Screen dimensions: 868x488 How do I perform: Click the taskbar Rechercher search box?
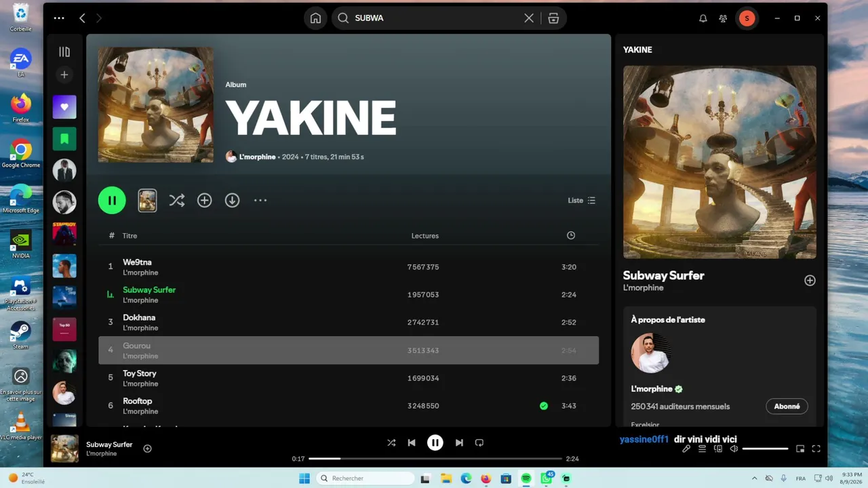click(x=366, y=479)
